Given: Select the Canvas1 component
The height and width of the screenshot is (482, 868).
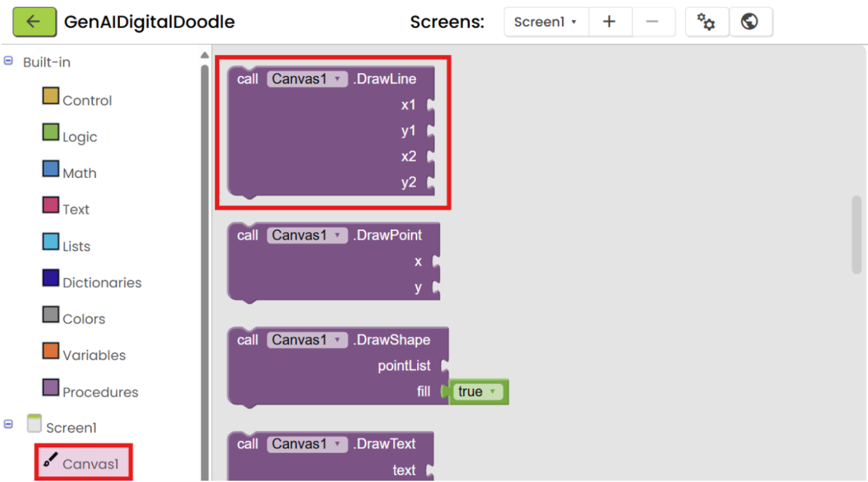Looking at the screenshot, I should coord(83,463).
